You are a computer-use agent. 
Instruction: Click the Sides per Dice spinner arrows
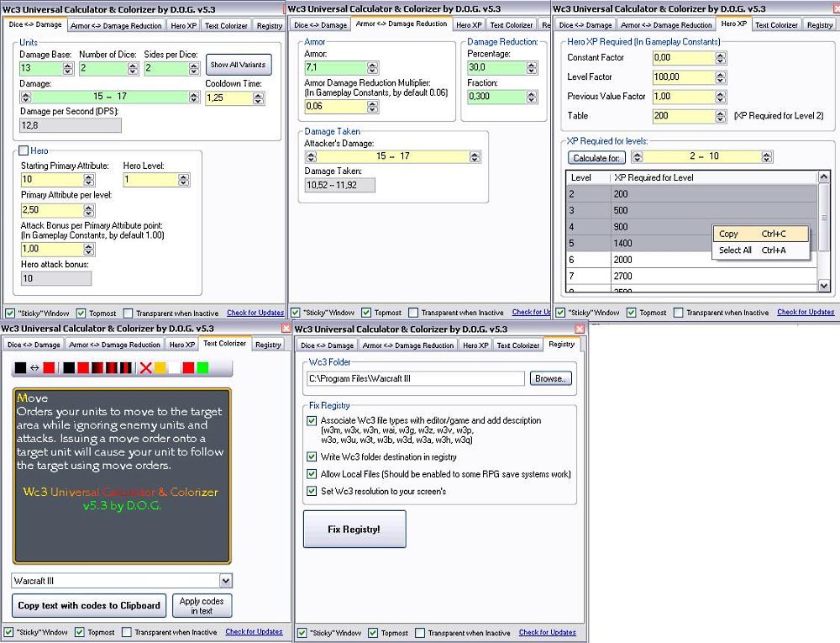click(195, 68)
